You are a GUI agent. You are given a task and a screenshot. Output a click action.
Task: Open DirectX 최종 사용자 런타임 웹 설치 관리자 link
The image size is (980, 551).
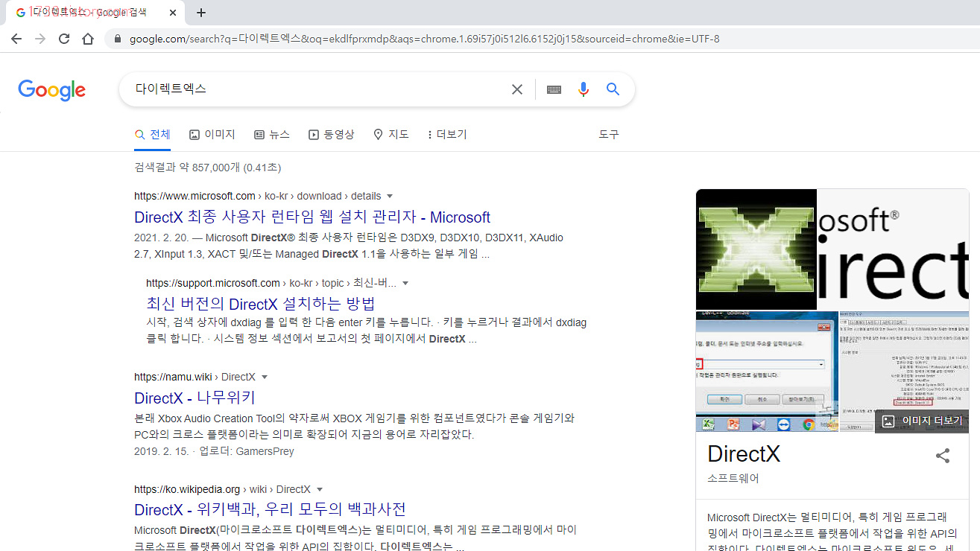point(312,217)
